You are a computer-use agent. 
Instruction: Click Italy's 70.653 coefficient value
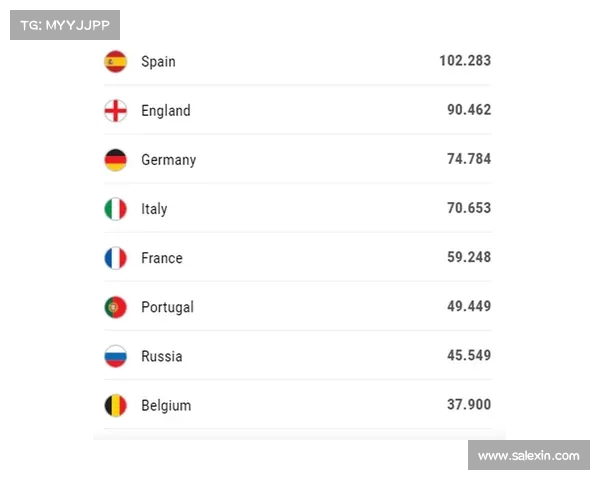point(469,208)
